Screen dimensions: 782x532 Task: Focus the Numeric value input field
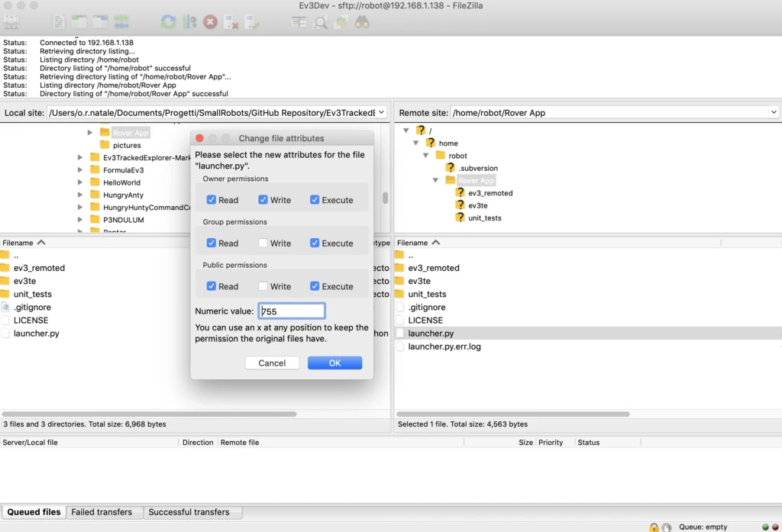[x=292, y=311]
